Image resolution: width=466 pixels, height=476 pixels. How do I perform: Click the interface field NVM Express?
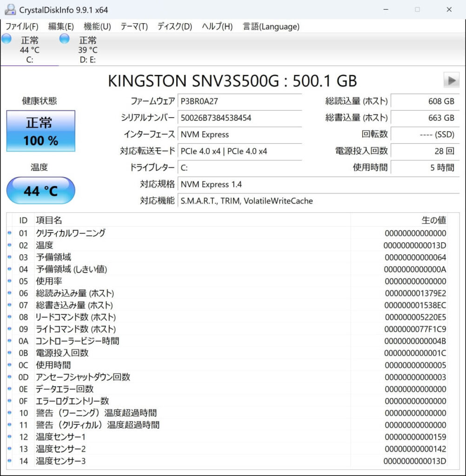tap(240, 134)
